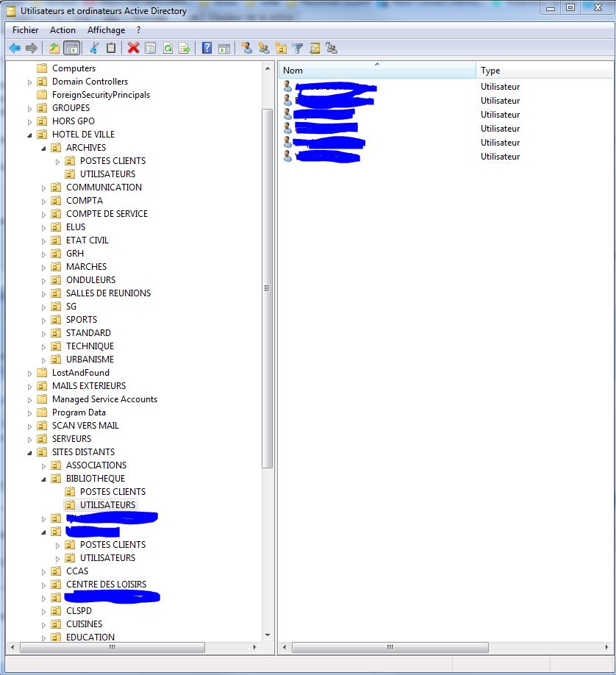
Task: Select Managed Service Accounts container
Action: [104, 399]
